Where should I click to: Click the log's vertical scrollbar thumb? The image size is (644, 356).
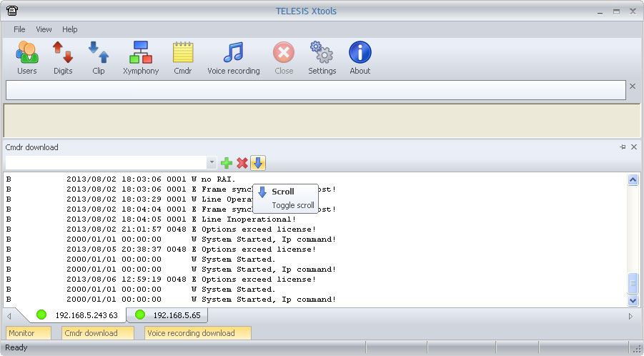point(633,283)
